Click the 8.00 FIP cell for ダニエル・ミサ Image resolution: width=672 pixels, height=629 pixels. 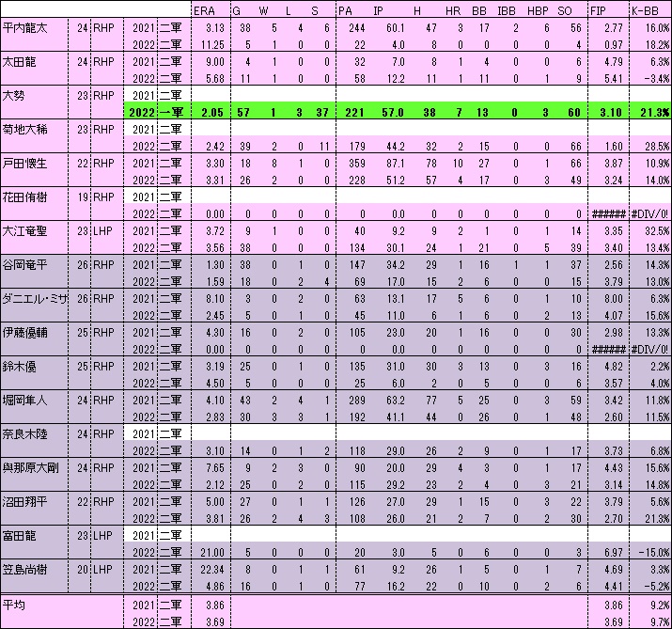tap(614, 299)
